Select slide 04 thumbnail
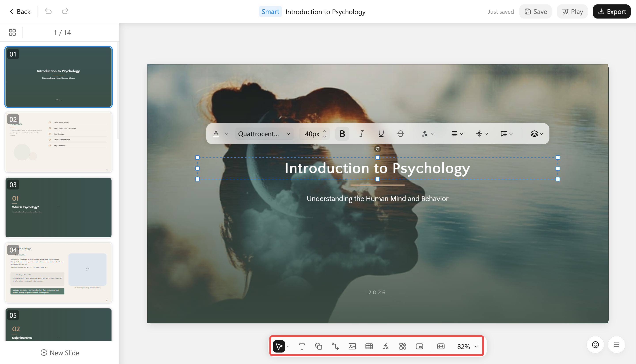The image size is (636, 364). [x=59, y=273]
